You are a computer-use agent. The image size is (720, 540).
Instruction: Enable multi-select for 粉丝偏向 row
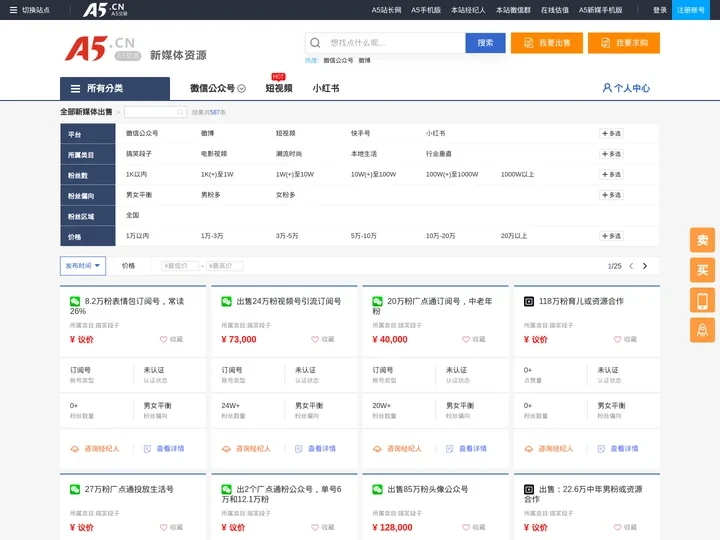point(611,195)
